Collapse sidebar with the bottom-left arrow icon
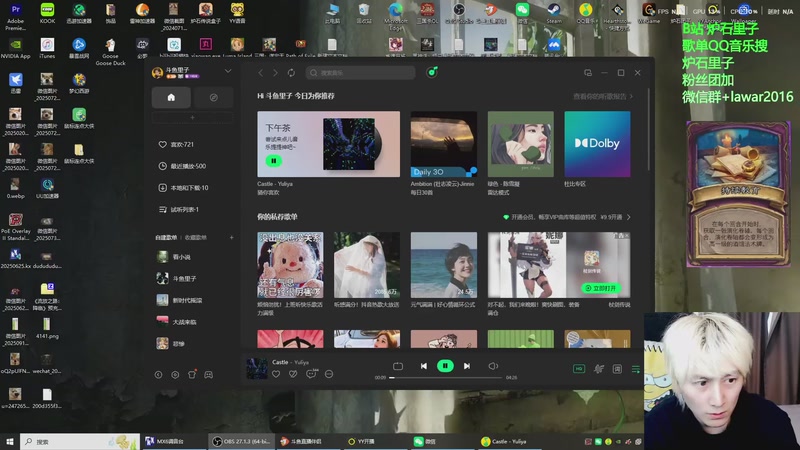The height and width of the screenshot is (450, 800). point(158,375)
